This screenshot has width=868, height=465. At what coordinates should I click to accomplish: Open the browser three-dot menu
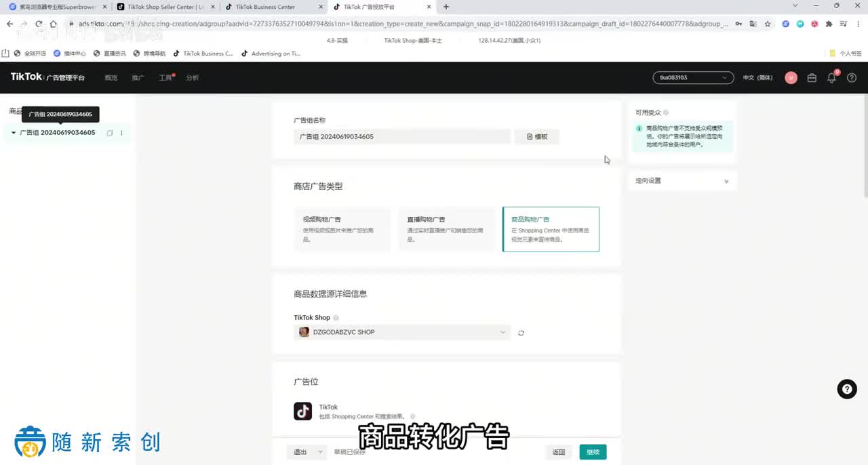tap(858, 24)
